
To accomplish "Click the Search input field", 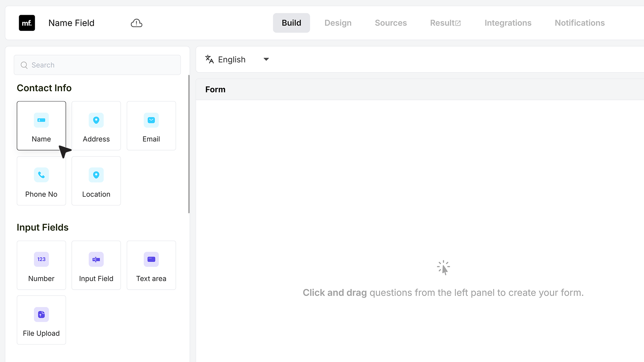I will pyautogui.click(x=97, y=65).
